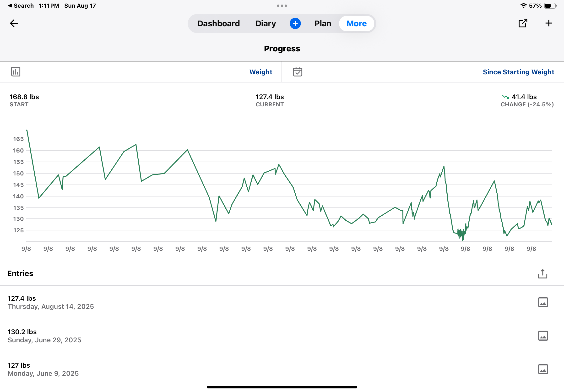This screenshot has width=564, height=392.
Task: Tap the bar chart measurement icon
Action: coord(16,72)
